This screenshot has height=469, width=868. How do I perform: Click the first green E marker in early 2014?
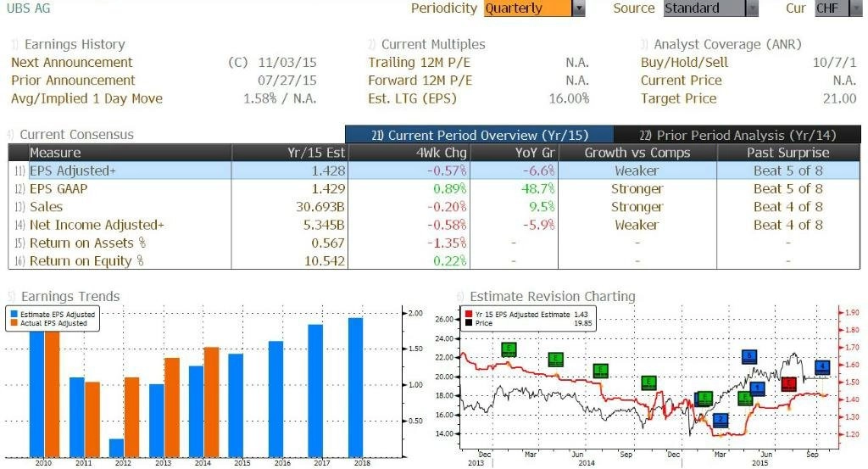509,349
